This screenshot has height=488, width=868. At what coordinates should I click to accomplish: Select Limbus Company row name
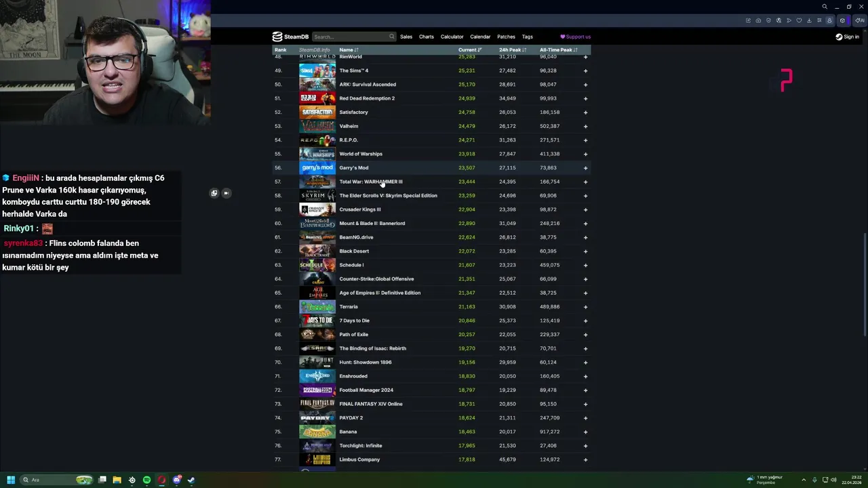359,460
